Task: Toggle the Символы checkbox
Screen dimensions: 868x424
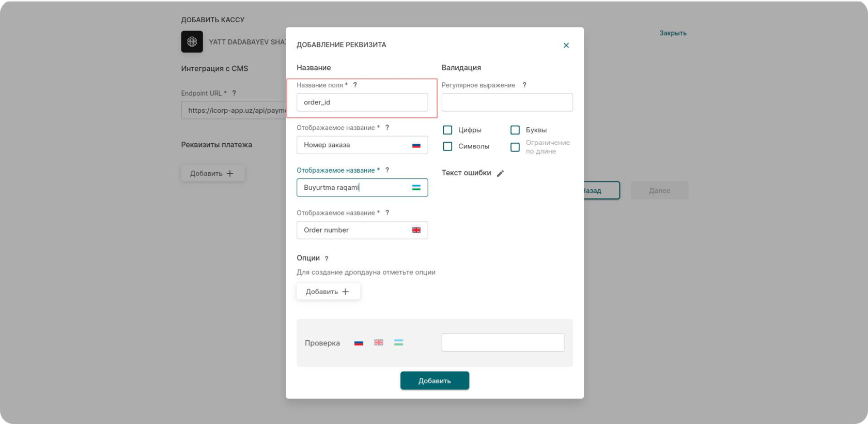Action: coord(447,146)
